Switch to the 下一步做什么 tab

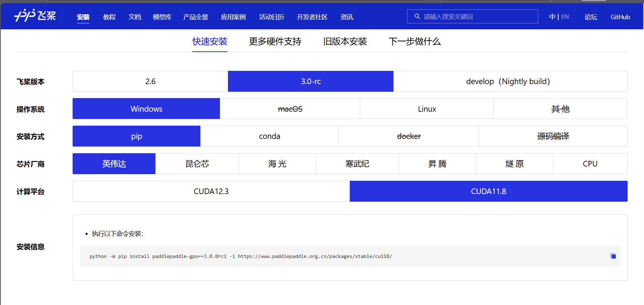click(x=415, y=42)
